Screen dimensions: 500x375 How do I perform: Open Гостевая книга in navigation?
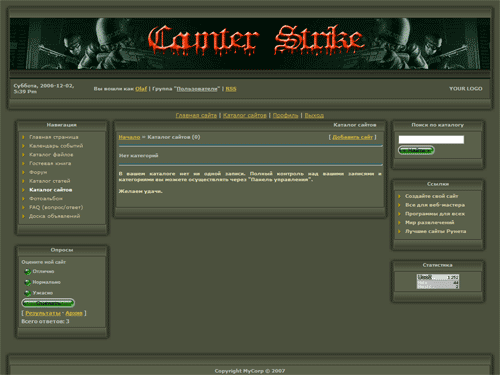click(50, 163)
